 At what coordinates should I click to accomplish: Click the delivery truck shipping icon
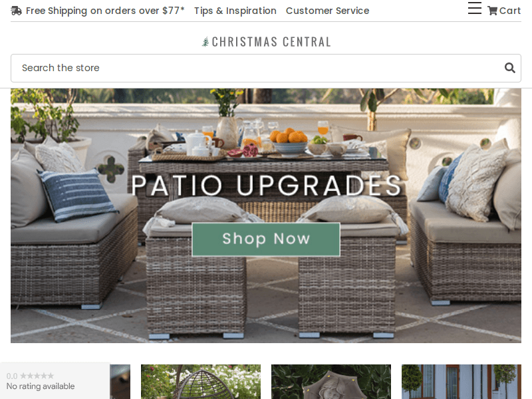click(x=16, y=11)
